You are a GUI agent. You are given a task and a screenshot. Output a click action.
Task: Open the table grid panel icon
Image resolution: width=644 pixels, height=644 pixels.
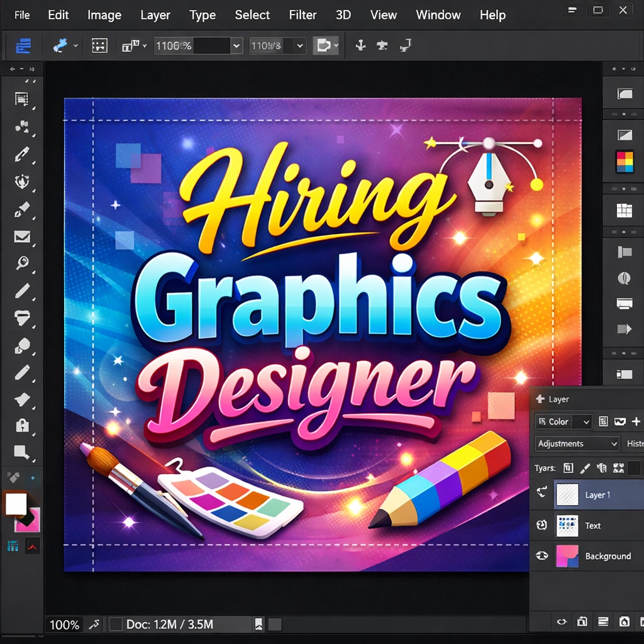(625, 211)
